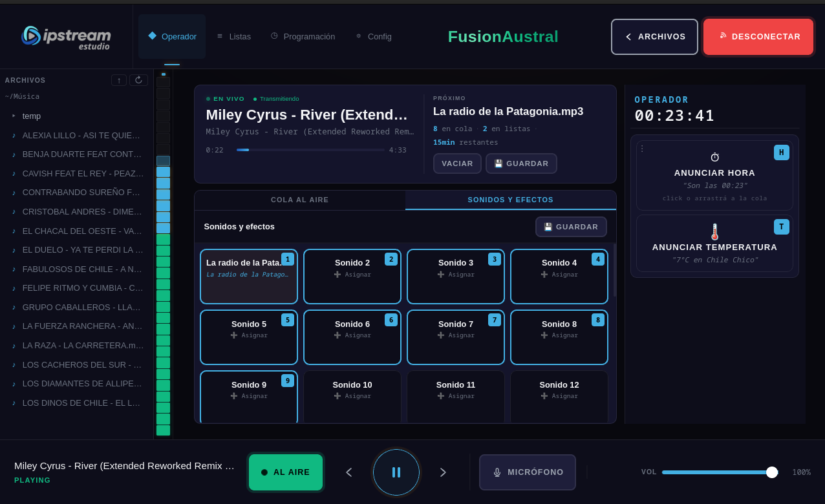This screenshot has height=504, width=825.
Task: Toggle the MICRÓFONO button
Action: point(528,472)
